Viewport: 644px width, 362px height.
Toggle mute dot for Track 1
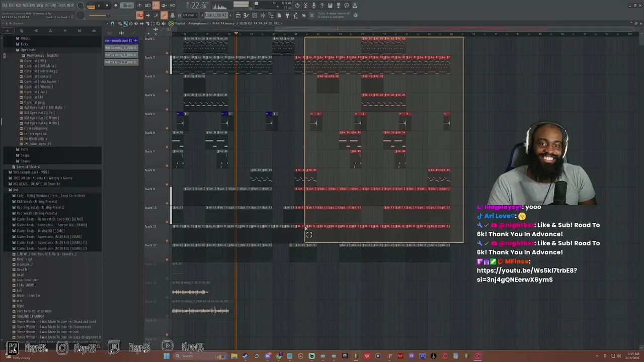(167, 53)
